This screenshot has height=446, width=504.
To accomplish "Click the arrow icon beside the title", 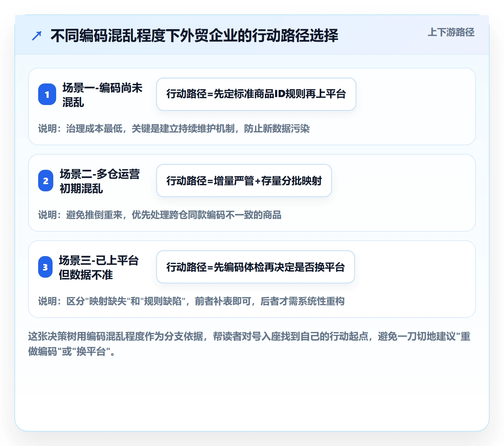I will coord(37,36).
